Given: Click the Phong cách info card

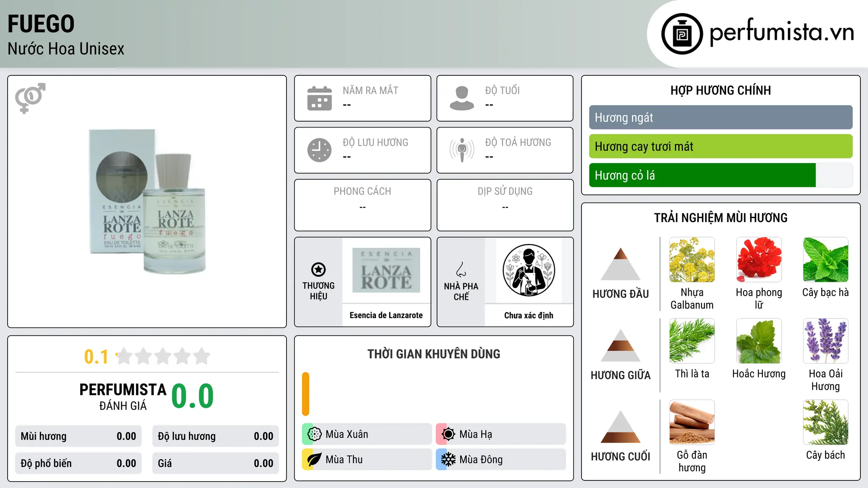Looking at the screenshot, I should coord(362,205).
